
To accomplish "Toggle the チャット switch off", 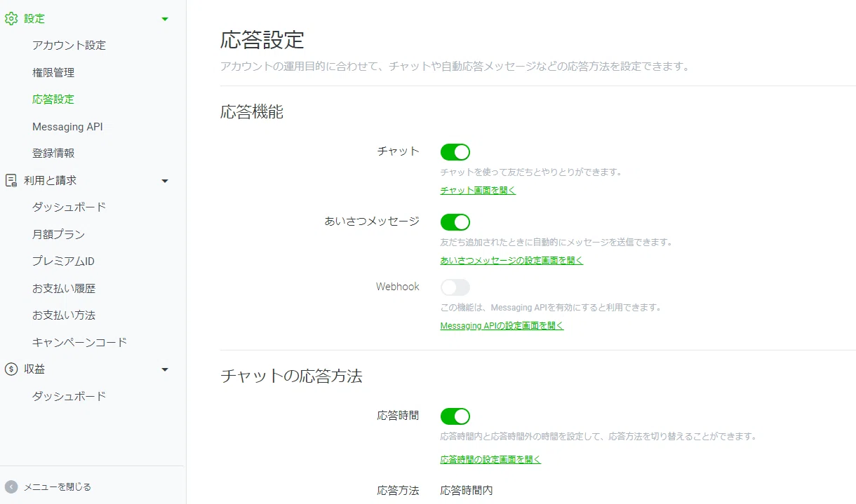I will pos(455,152).
